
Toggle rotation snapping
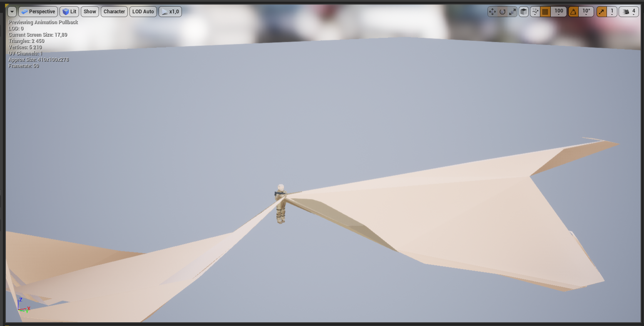click(573, 11)
